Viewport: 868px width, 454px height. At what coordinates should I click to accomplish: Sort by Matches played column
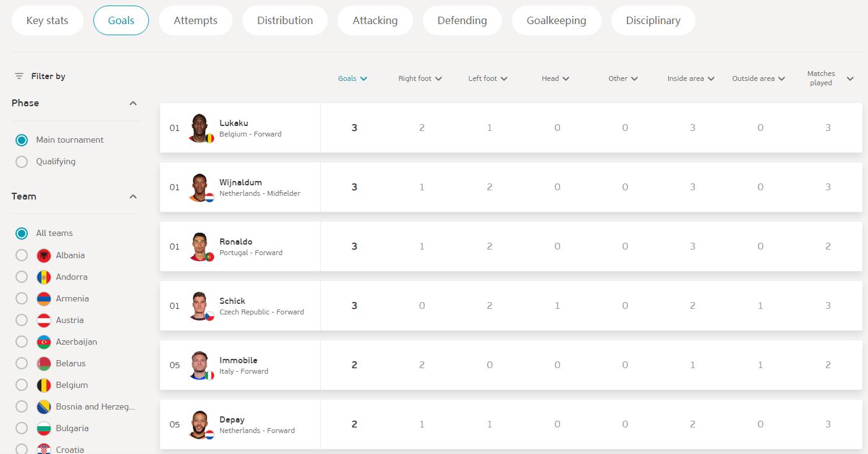[830, 78]
